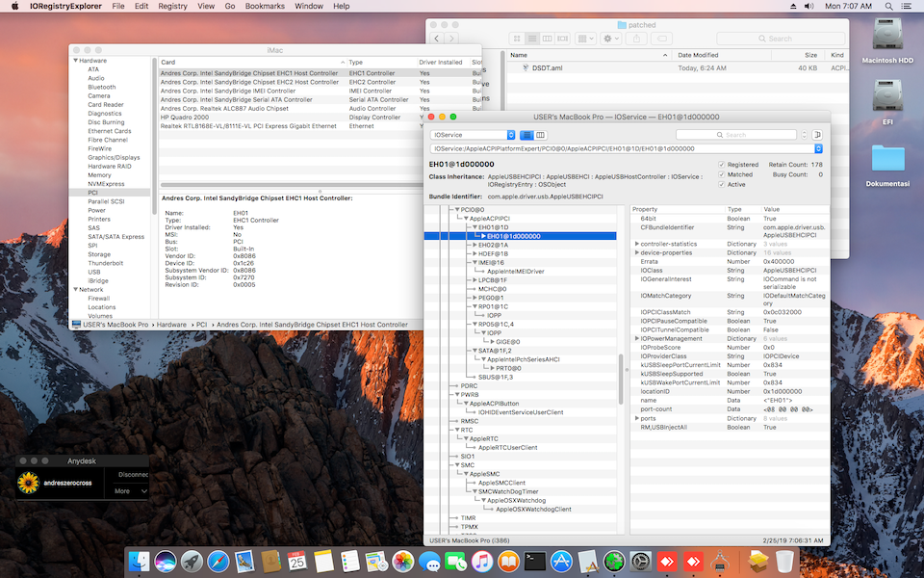Click the volume icon in menu bar

(809, 6)
